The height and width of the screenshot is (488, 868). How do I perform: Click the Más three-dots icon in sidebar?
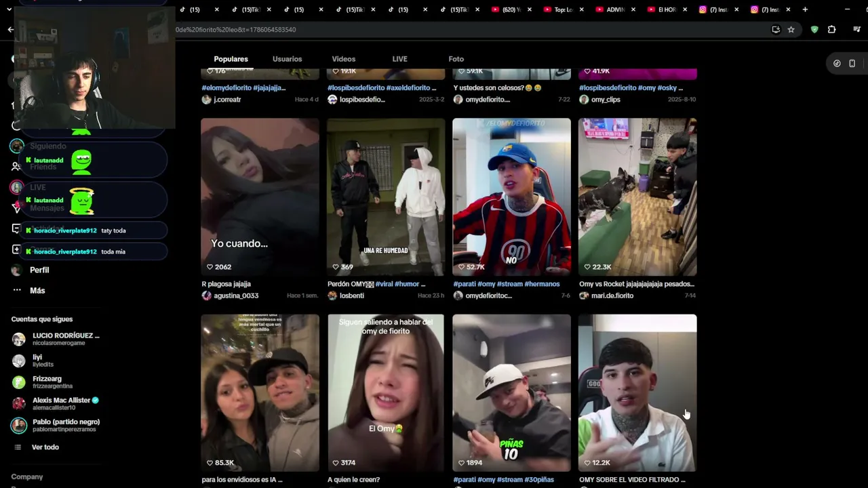click(x=17, y=290)
